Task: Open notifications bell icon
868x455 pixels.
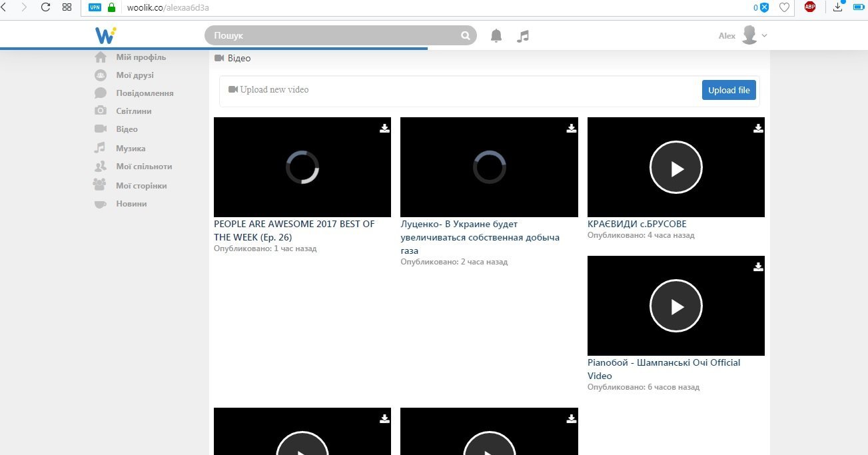Action: tap(496, 36)
